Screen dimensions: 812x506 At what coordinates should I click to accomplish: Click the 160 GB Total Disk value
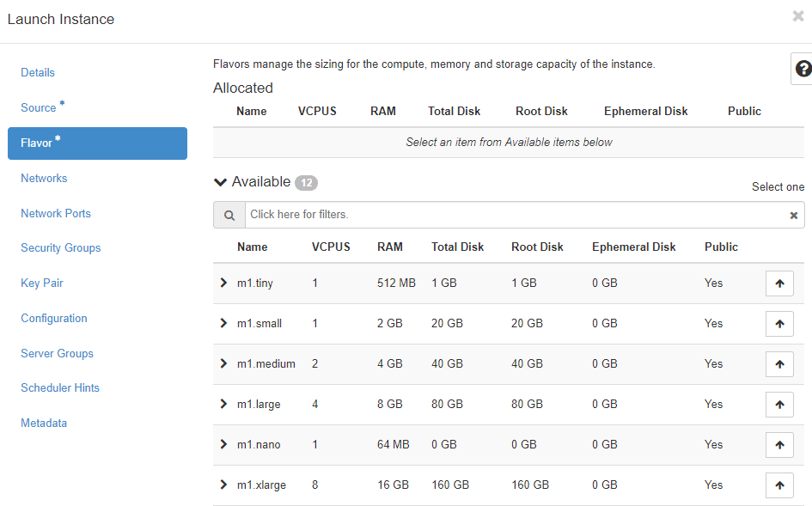pos(450,485)
